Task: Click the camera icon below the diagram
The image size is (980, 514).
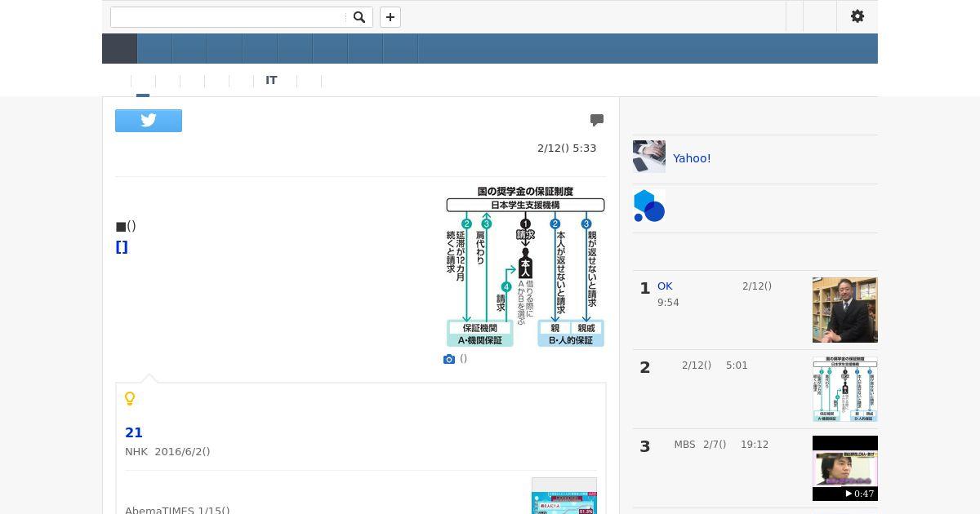Action: (449, 359)
